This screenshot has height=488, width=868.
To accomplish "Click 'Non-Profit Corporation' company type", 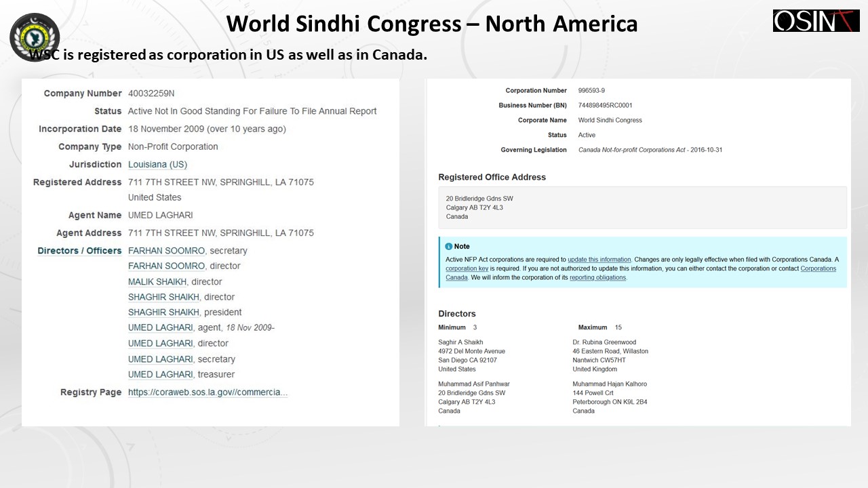I will click(173, 146).
